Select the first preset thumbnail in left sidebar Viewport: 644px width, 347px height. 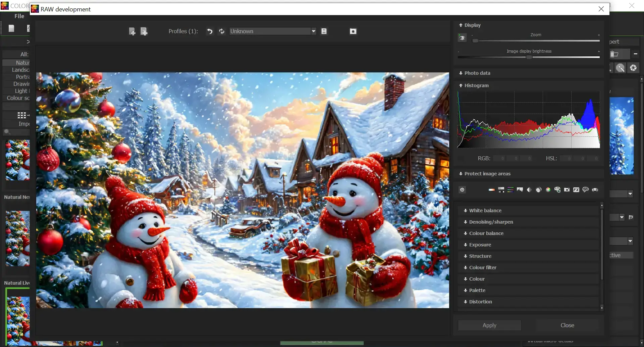pyautogui.click(x=18, y=160)
